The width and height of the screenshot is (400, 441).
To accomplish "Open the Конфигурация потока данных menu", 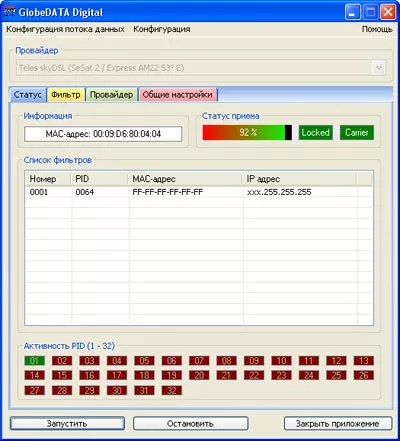I will click(65, 29).
